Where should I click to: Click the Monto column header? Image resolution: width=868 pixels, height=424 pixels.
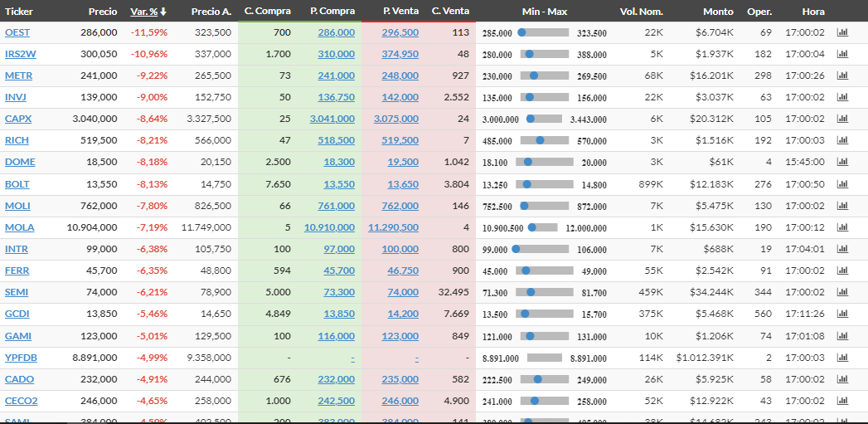719,12
